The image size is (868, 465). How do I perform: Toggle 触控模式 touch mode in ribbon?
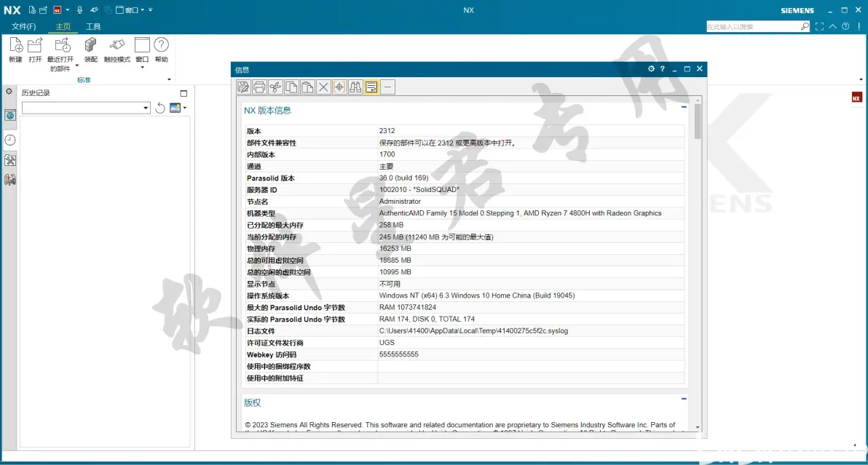117,50
